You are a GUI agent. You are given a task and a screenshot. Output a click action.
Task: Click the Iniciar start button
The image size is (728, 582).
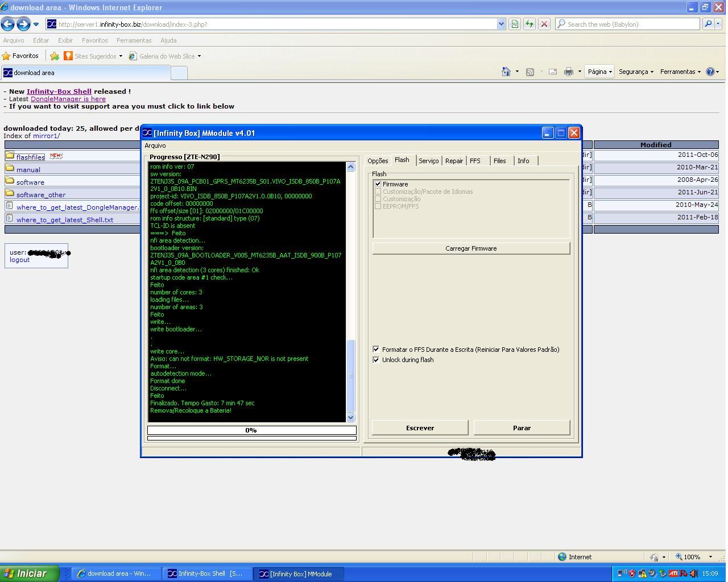pyautogui.click(x=30, y=573)
